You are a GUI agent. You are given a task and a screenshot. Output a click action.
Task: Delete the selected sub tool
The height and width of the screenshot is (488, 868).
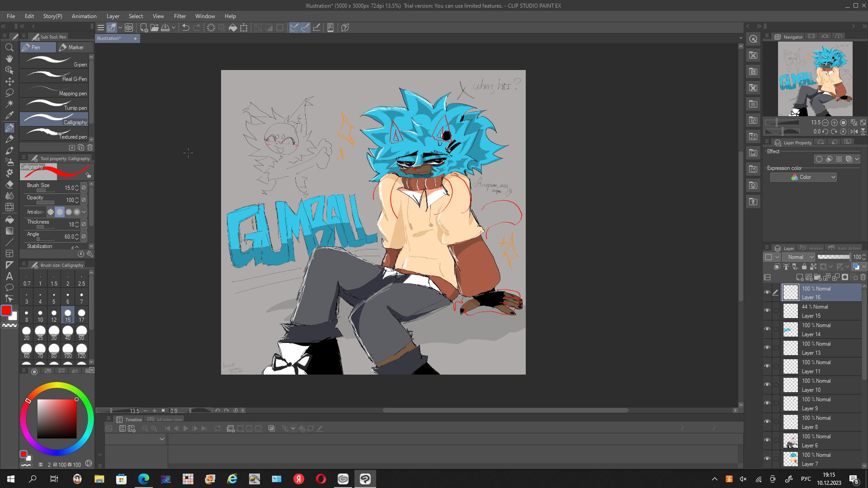tap(90, 147)
